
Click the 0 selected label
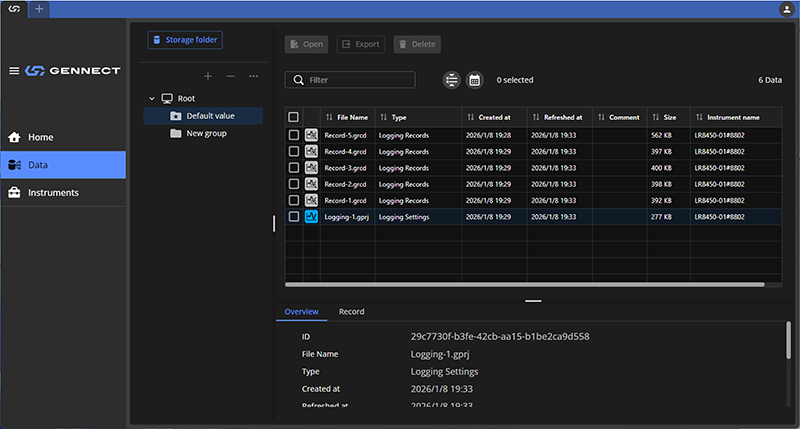515,80
